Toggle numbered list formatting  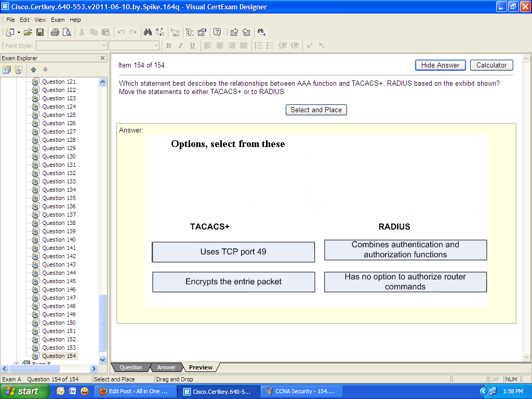[258, 46]
